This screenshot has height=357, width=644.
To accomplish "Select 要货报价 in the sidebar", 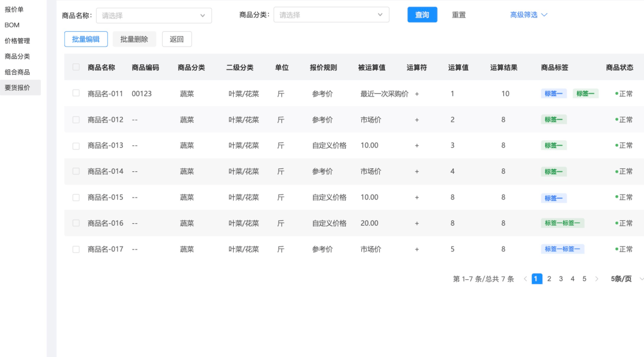I will pyautogui.click(x=20, y=88).
